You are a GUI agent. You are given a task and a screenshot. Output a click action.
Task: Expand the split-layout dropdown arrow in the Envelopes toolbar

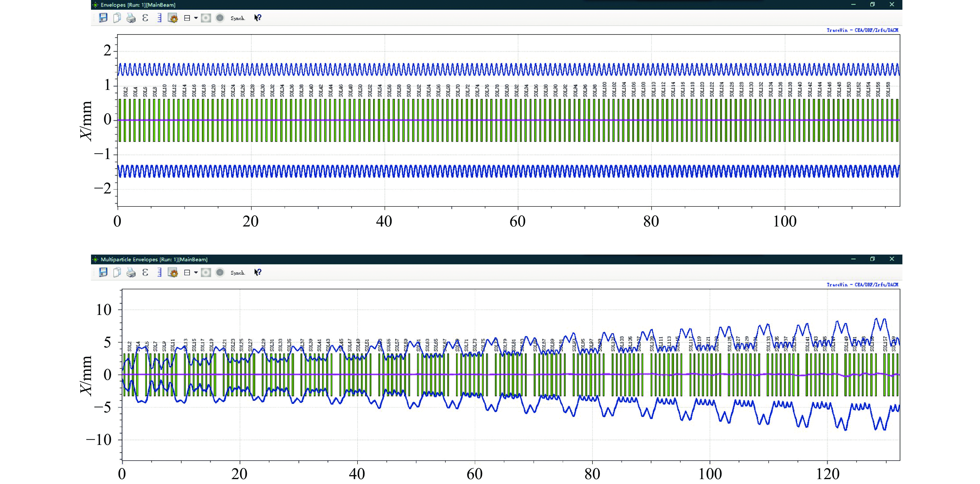(196, 18)
